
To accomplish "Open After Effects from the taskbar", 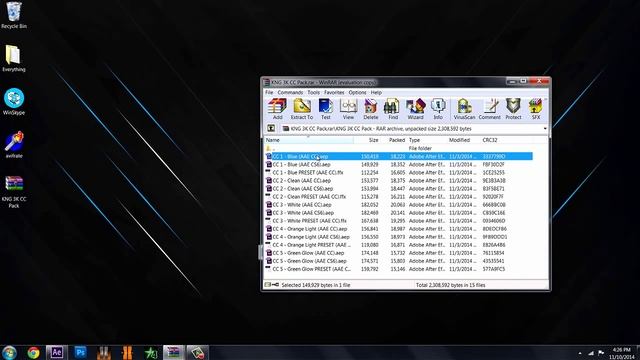I will pos(56,353).
